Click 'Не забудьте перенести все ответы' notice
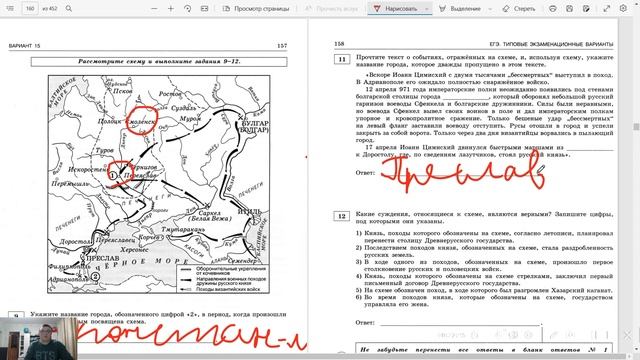 484,350
